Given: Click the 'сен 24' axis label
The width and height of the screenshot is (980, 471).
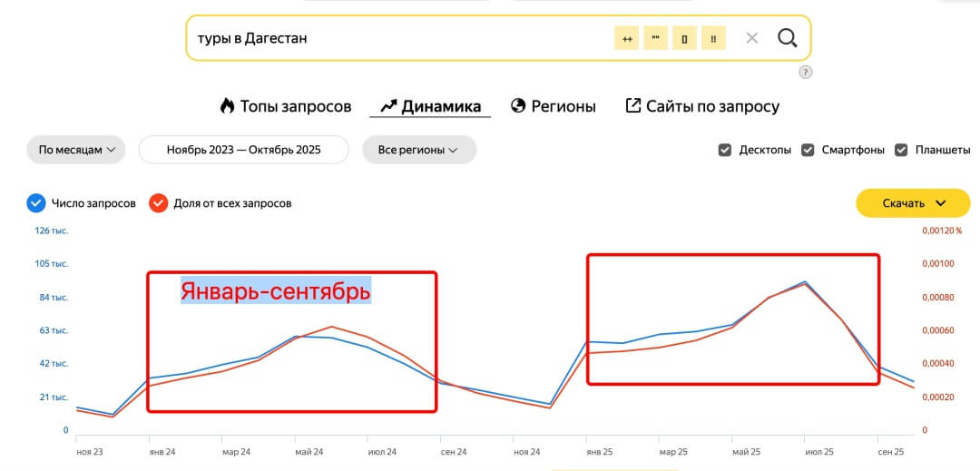Looking at the screenshot, I should [x=454, y=452].
